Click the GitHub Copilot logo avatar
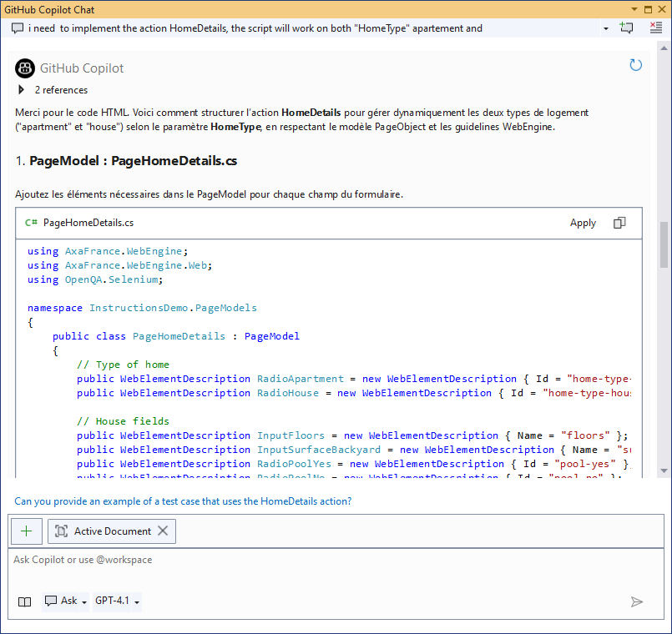The image size is (672, 634). click(x=25, y=68)
